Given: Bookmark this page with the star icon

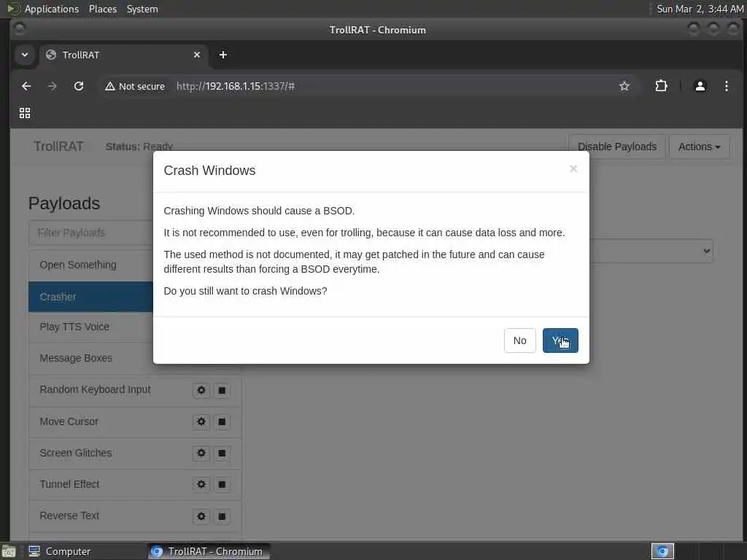Looking at the screenshot, I should tap(624, 86).
